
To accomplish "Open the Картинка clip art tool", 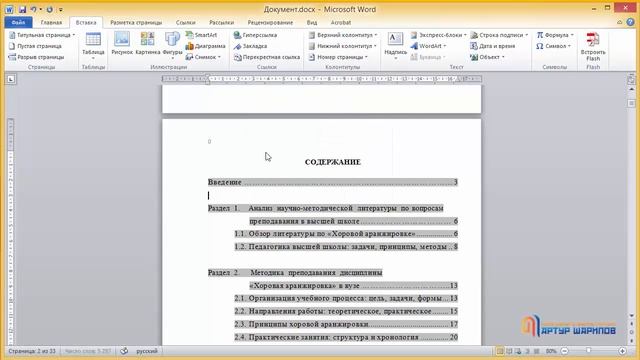I will (x=147, y=44).
